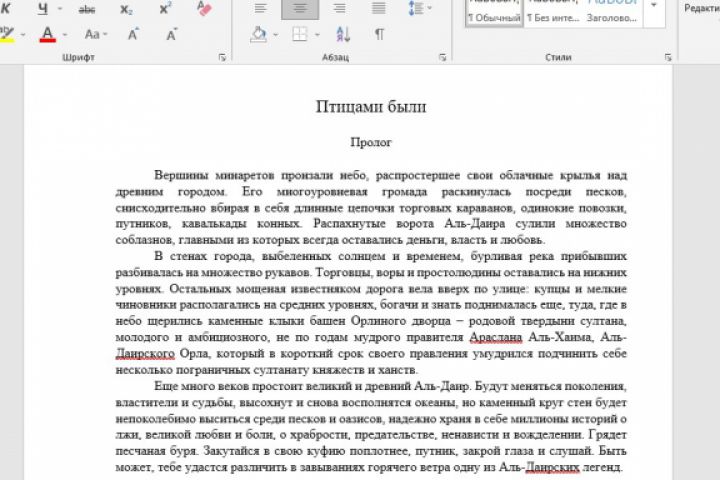720x480 pixels.
Task: Open highlight color dropdown arrow
Action: click(23, 34)
